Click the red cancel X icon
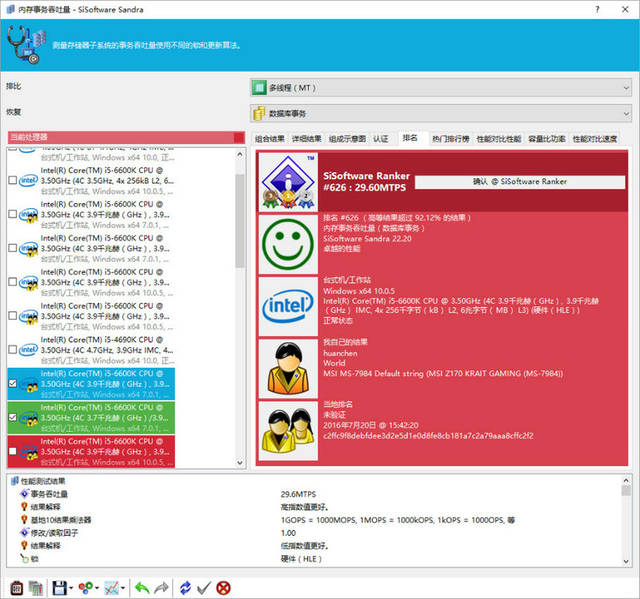 [x=223, y=586]
